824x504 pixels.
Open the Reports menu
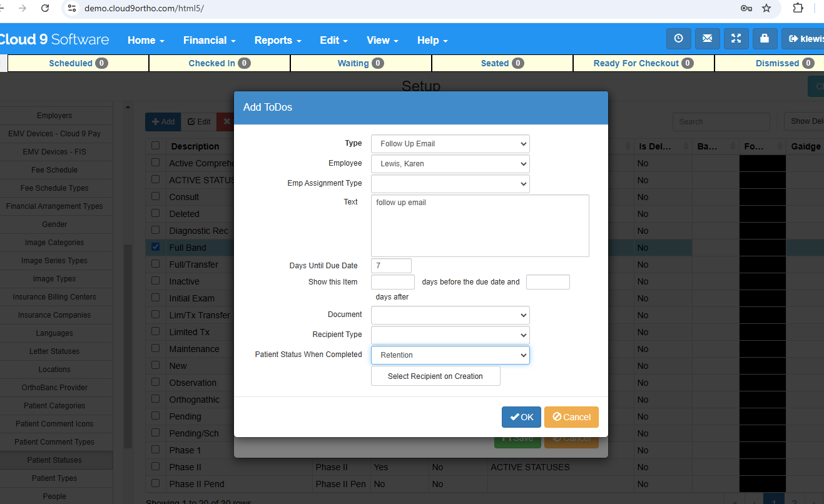278,40
